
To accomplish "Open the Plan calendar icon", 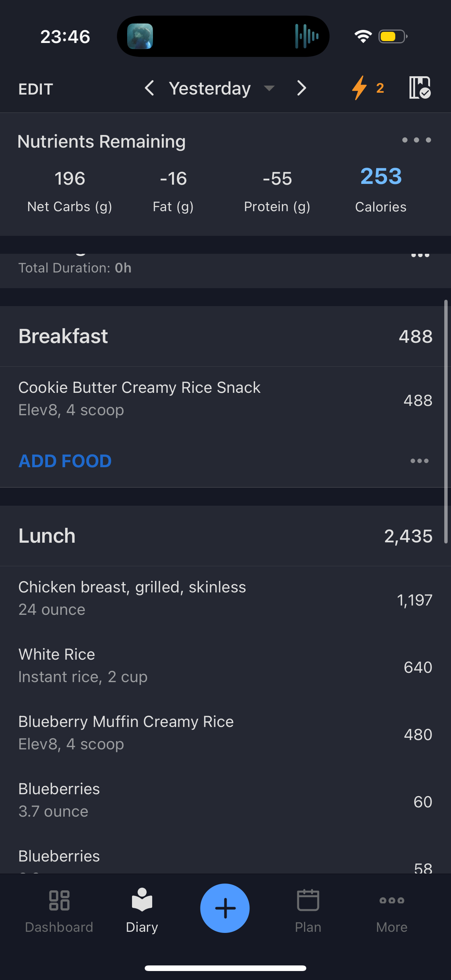I will (308, 900).
